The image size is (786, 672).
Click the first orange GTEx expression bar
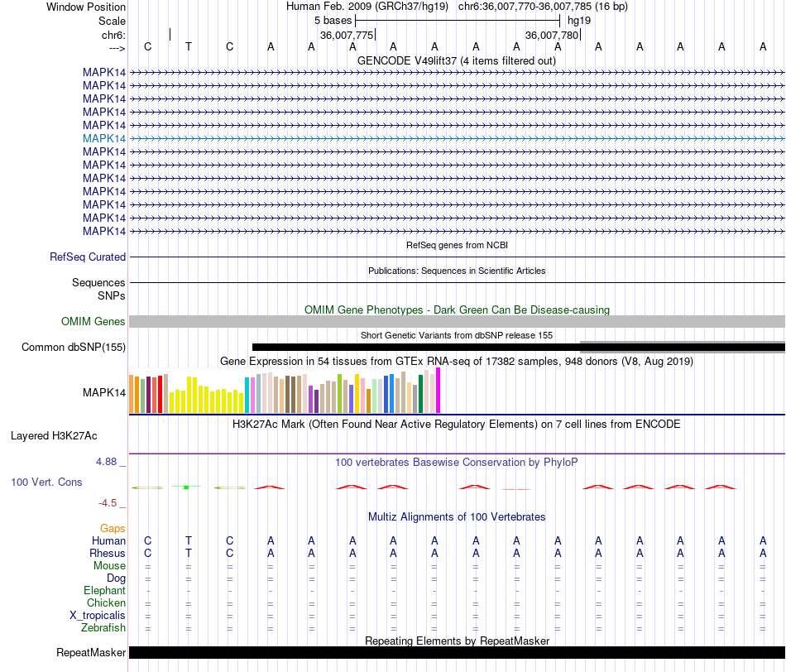[132, 394]
